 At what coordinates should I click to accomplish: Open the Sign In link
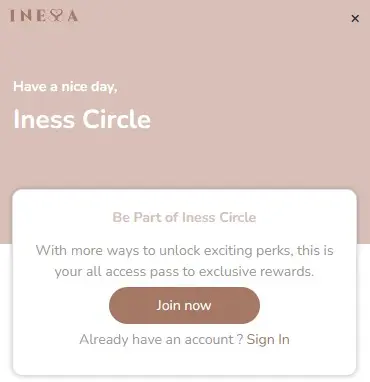point(268,340)
